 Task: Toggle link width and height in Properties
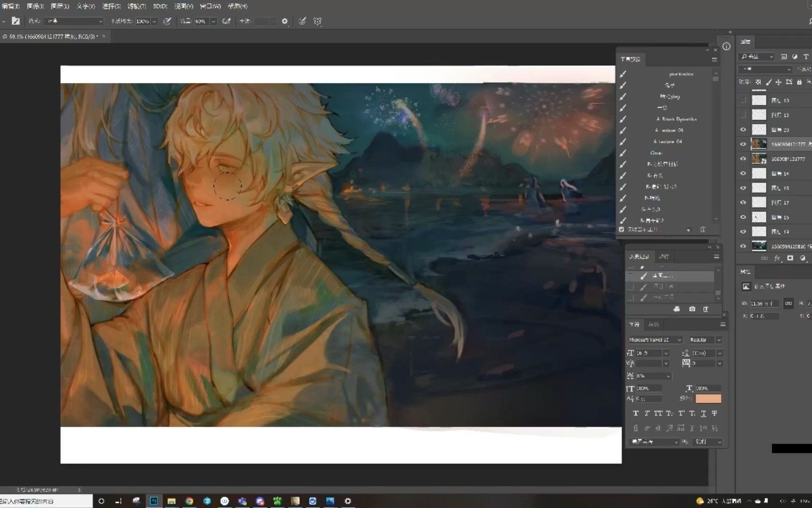tap(789, 303)
